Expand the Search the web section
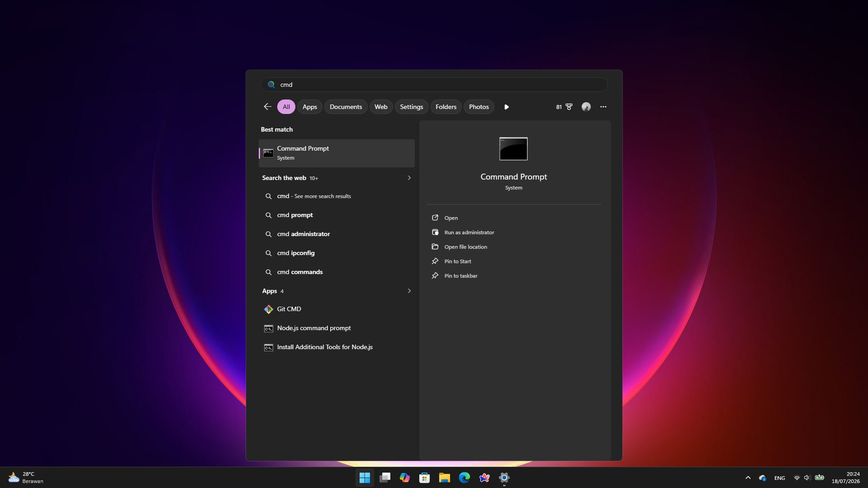Screen dimensions: 868x488 point(409,178)
